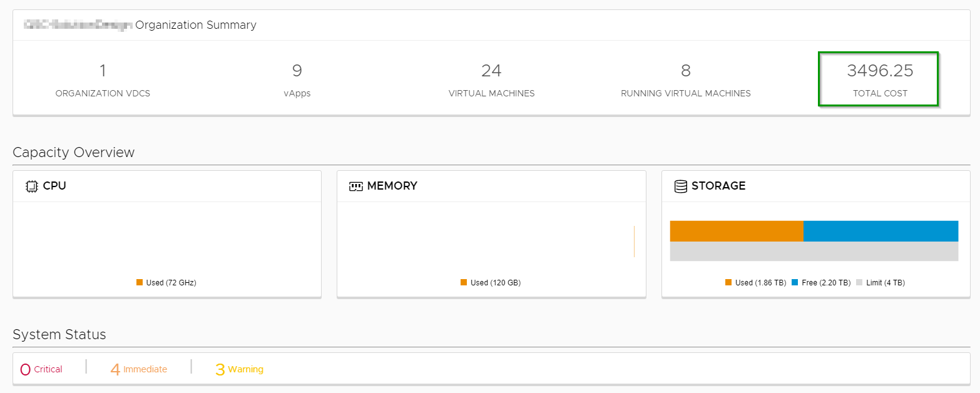Click the gray limit bar in Storage

pos(814,252)
